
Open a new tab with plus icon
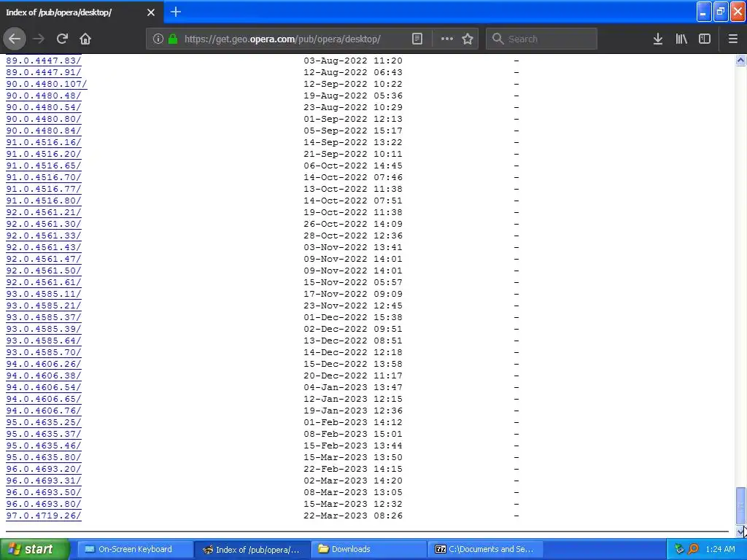tap(176, 12)
